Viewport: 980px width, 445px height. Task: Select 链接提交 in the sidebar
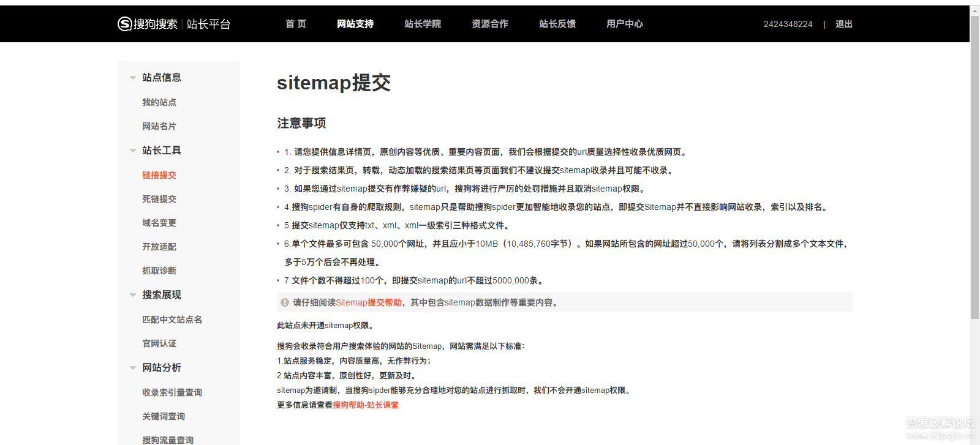tap(159, 175)
